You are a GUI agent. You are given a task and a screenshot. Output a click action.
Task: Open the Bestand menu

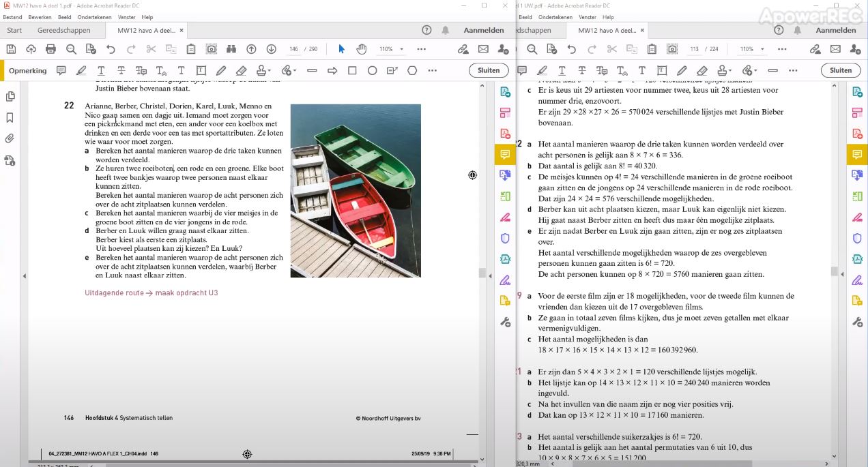pyautogui.click(x=12, y=17)
